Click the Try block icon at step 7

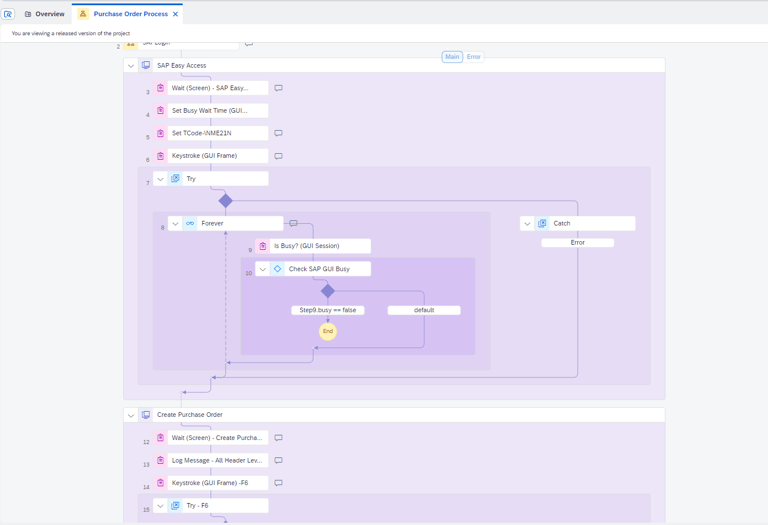[175, 179]
